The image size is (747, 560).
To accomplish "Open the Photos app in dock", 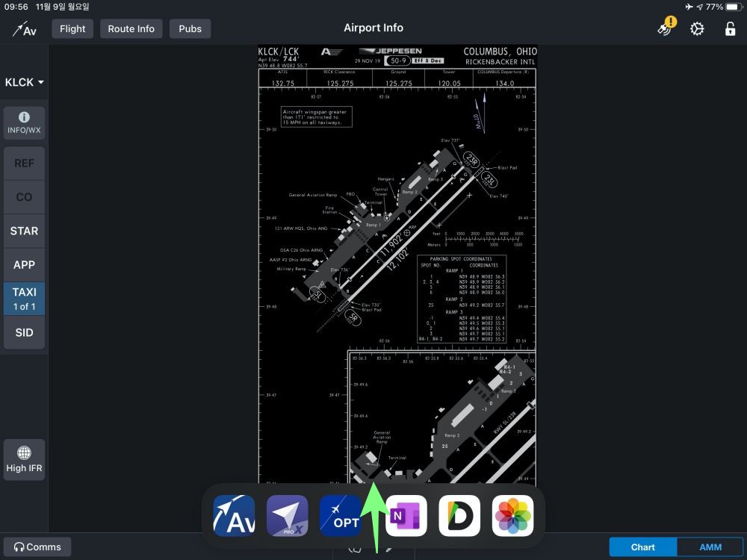I will (512, 515).
